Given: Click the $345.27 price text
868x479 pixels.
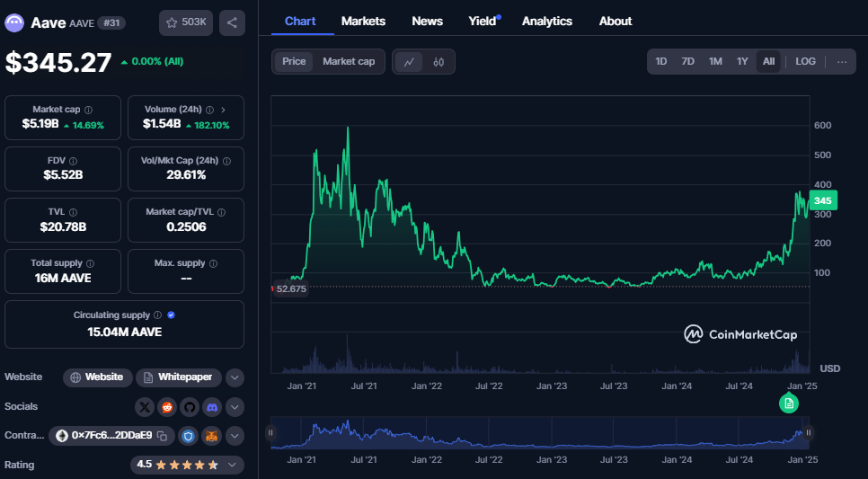Looking at the screenshot, I should (58, 63).
